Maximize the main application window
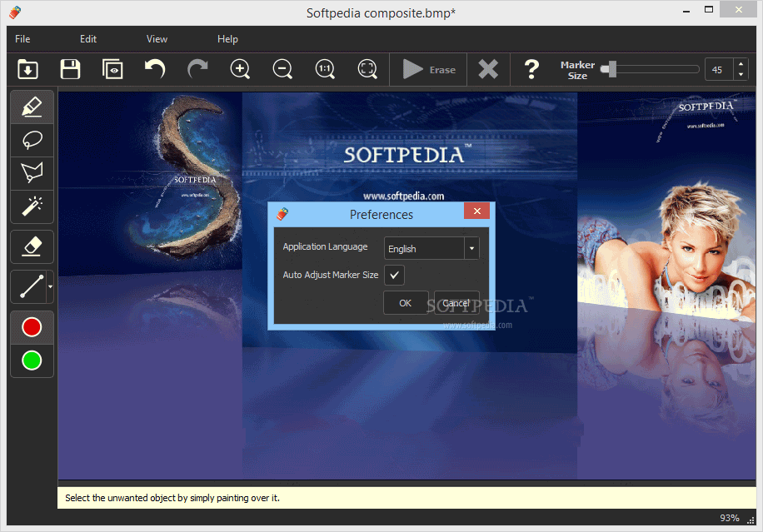 tap(709, 10)
